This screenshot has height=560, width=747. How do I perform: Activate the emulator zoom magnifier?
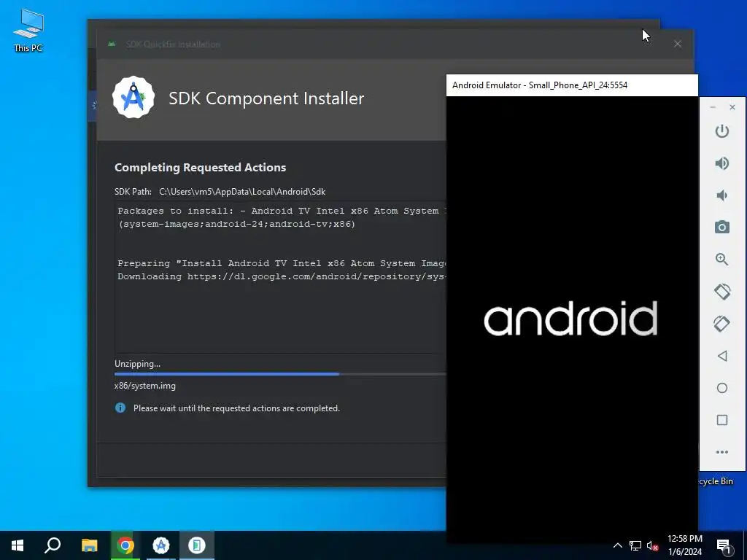[721, 260]
